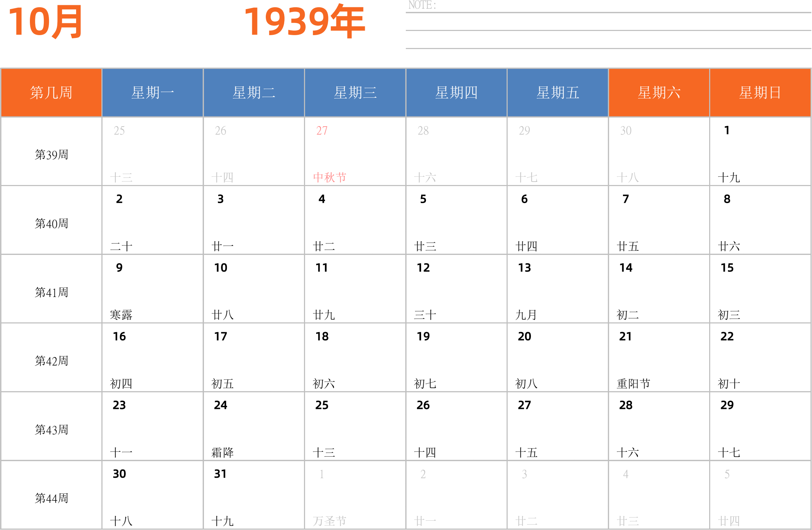Viewport: 812px width, 530px height.
Task: Select October date 29
Action: click(x=727, y=405)
